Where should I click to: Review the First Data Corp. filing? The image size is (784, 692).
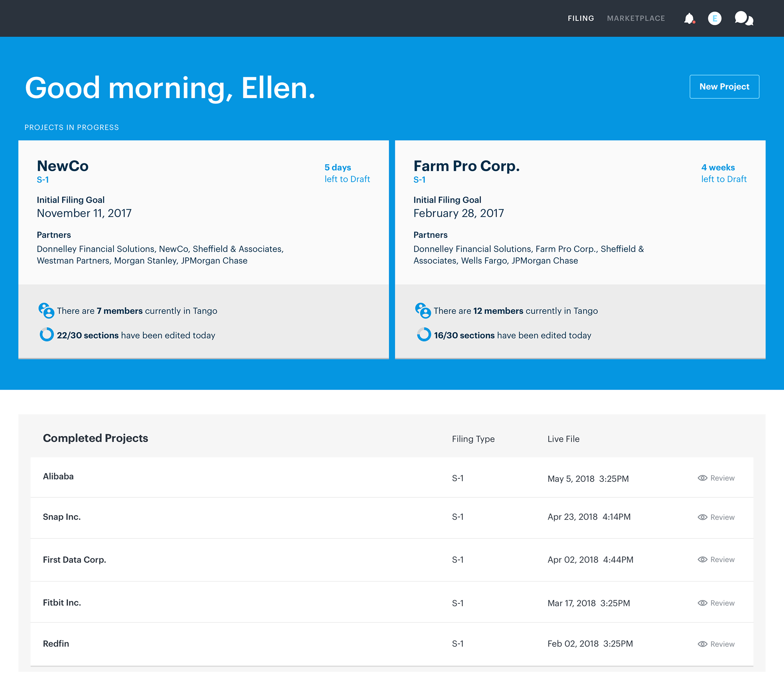pos(722,559)
